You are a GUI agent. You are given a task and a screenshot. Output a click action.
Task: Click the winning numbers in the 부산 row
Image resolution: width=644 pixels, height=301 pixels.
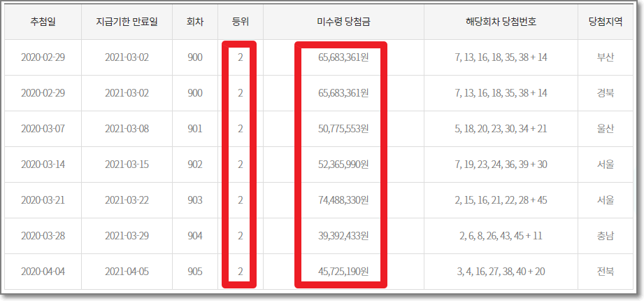(501, 57)
